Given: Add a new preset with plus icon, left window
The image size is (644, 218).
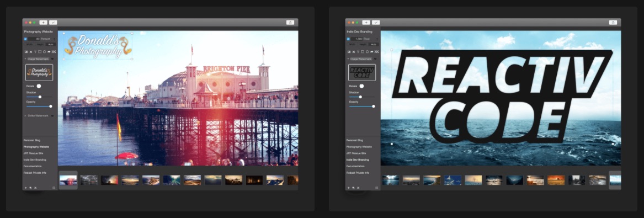Looking at the screenshot, I should tap(25, 188).
